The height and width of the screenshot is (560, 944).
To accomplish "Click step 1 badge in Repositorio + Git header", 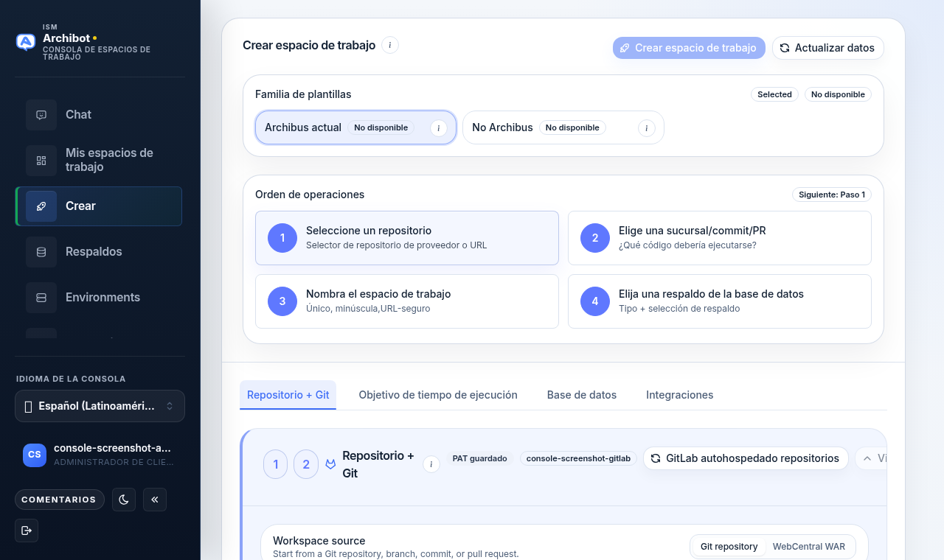I will (x=276, y=464).
